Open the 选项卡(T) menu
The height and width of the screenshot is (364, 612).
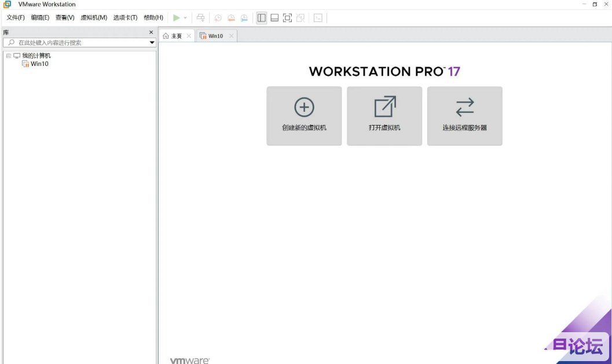tap(125, 17)
